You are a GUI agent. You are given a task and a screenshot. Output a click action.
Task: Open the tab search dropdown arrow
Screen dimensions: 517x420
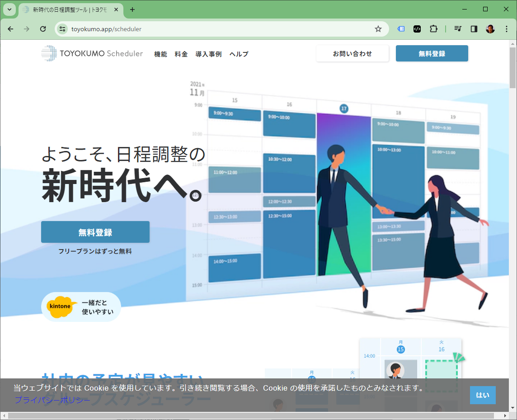[x=9, y=9]
